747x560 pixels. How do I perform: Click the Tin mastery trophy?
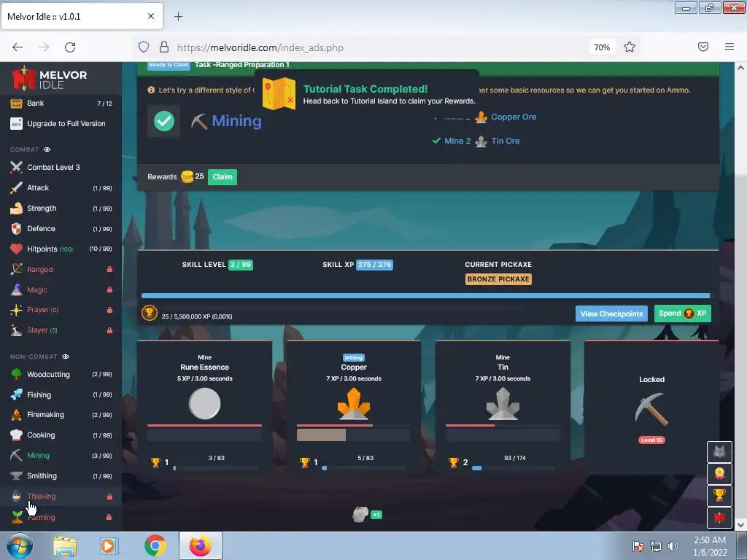coord(454,462)
